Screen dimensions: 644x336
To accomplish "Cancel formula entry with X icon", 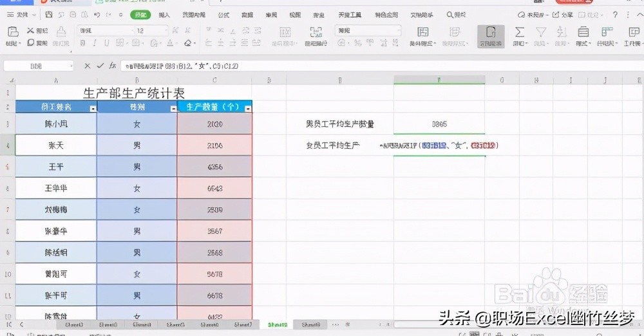I will pos(87,66).
